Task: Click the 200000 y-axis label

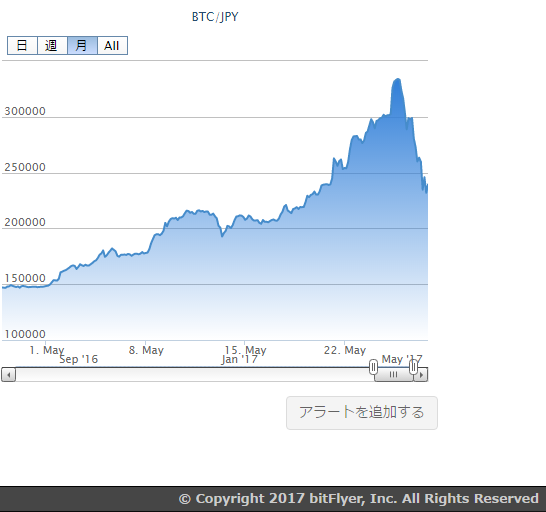Action: (x=25, y=222)
